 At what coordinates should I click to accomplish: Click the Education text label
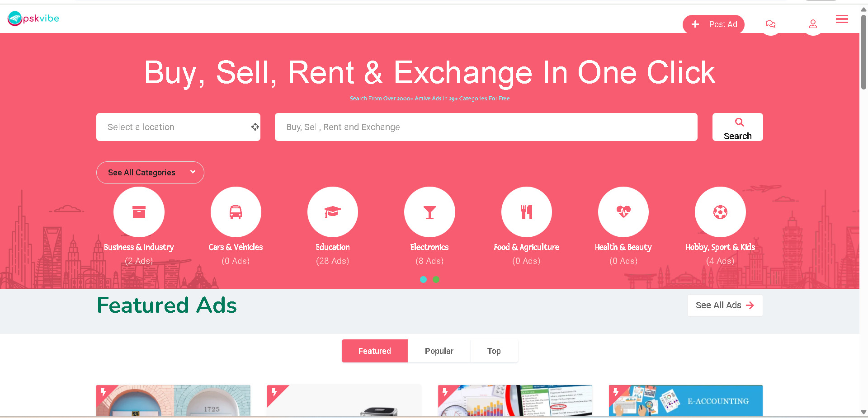click(x=333, y=247)
